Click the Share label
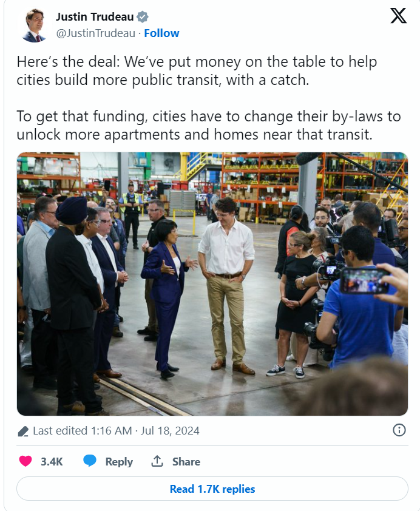Screen dimensions: 420x511 186,461
